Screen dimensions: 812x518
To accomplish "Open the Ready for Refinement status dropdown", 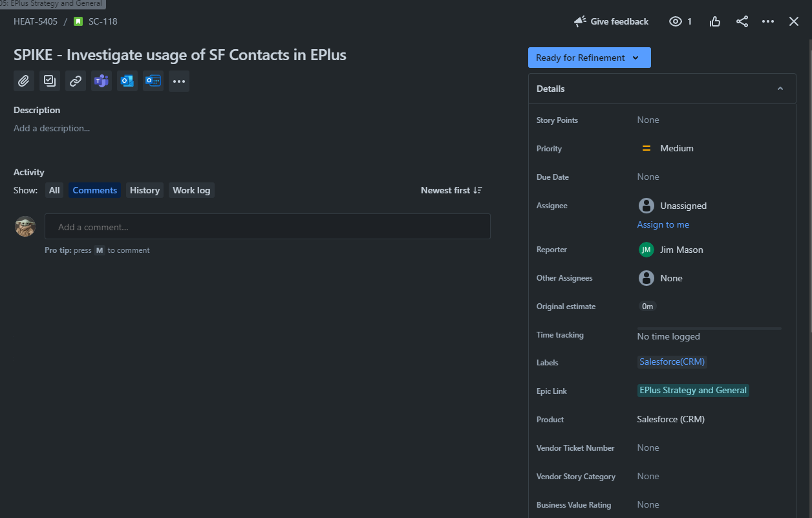I will tap(589, 58).
